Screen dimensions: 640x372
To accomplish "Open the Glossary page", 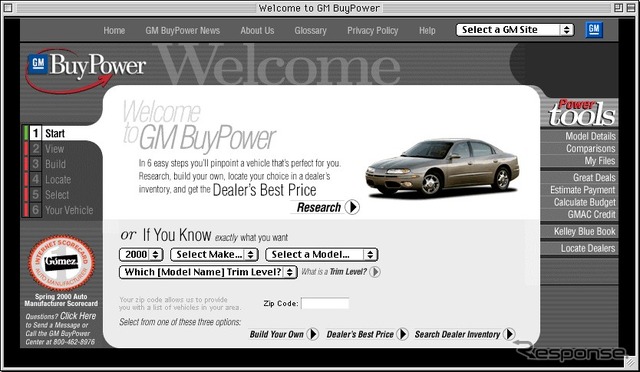I will point(311,31).
